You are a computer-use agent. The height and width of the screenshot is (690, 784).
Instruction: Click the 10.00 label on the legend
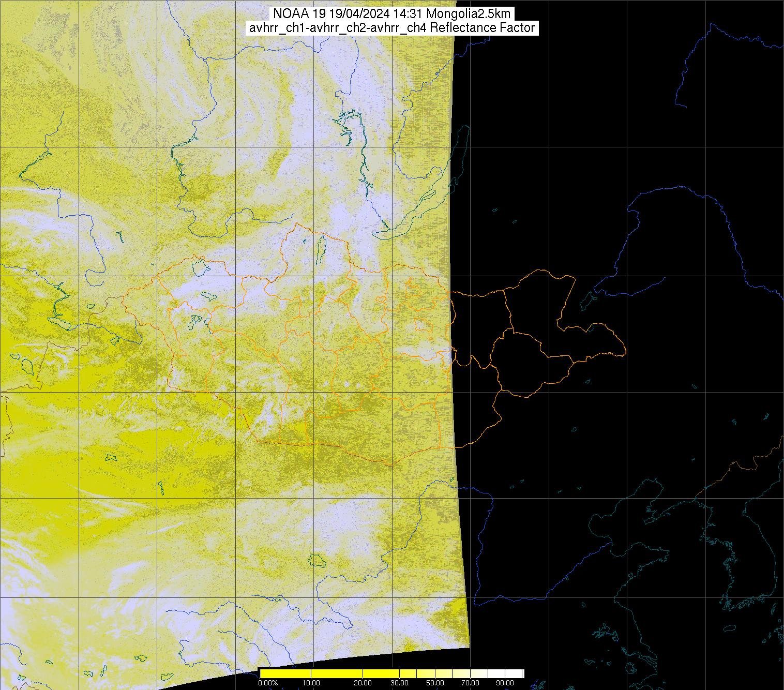(312, 683)
